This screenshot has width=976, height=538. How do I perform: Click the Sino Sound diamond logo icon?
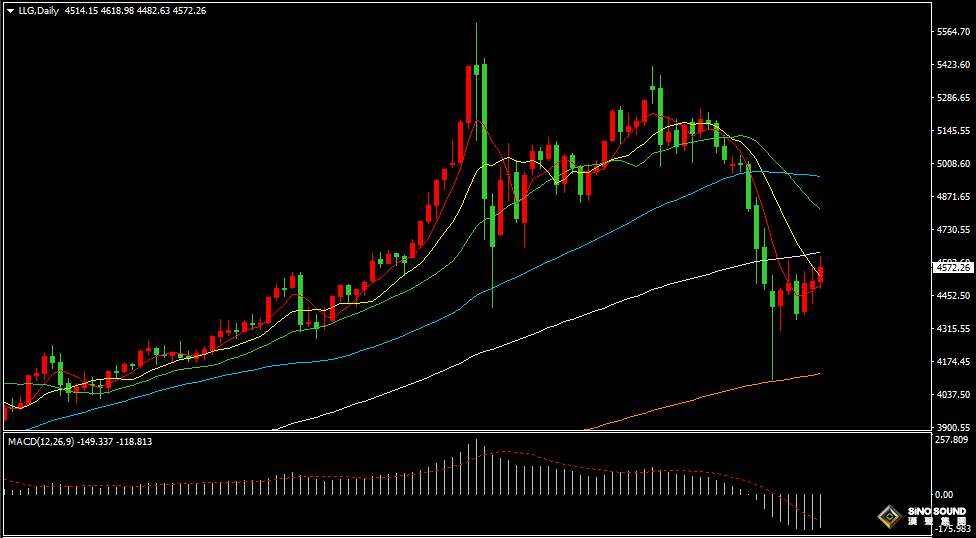(888, 517)
